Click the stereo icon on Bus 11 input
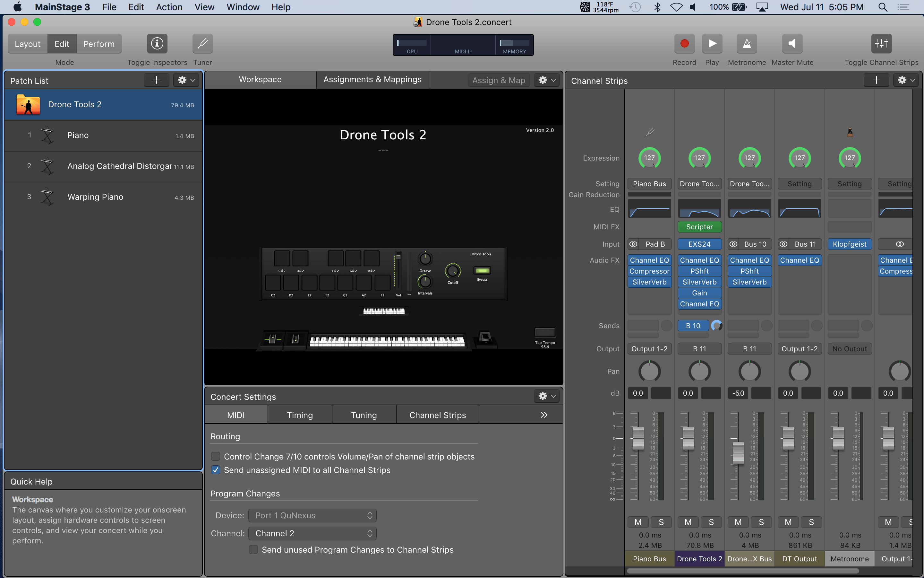The height and width of the screenshot is (578, 924). click(783, 244)
